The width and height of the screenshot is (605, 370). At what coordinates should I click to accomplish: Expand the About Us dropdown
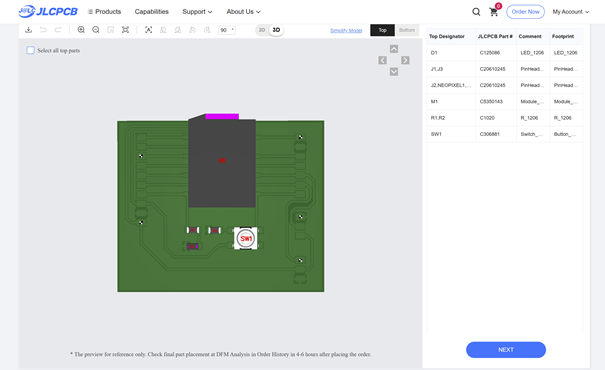coord(243,12)
